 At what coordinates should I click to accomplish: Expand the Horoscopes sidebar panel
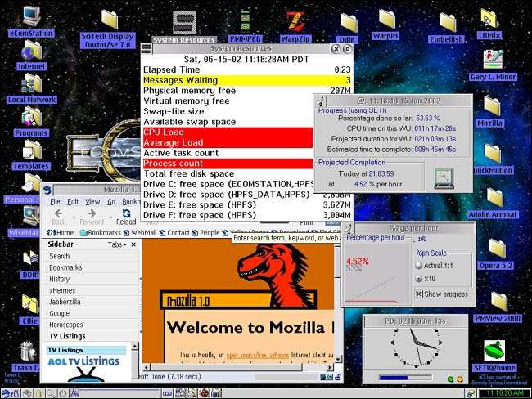click(x=67, y=325)
